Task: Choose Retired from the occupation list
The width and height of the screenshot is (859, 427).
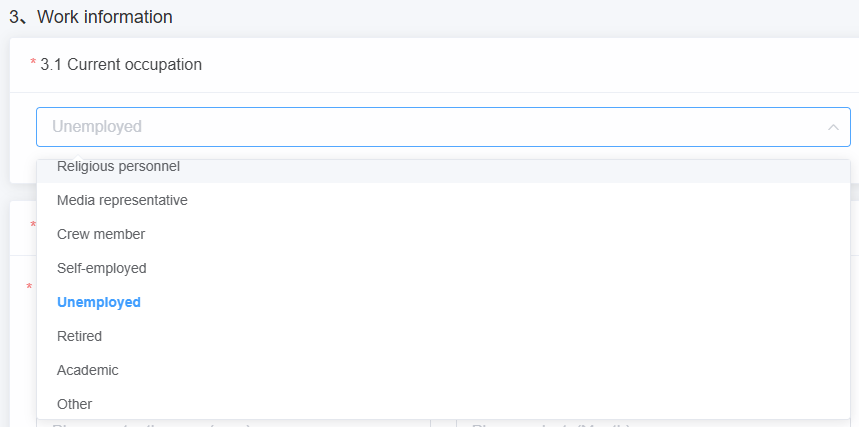Action: tap(80, 336)
